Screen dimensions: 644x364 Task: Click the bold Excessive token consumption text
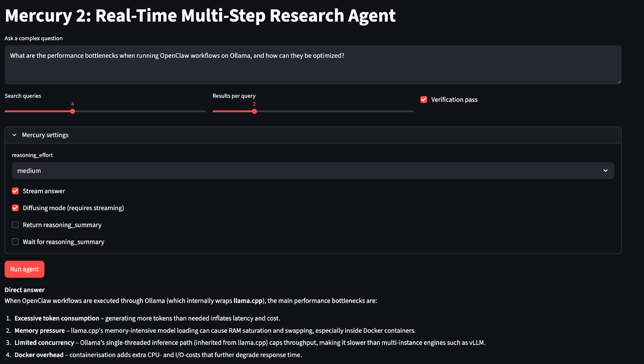(57, 318)
